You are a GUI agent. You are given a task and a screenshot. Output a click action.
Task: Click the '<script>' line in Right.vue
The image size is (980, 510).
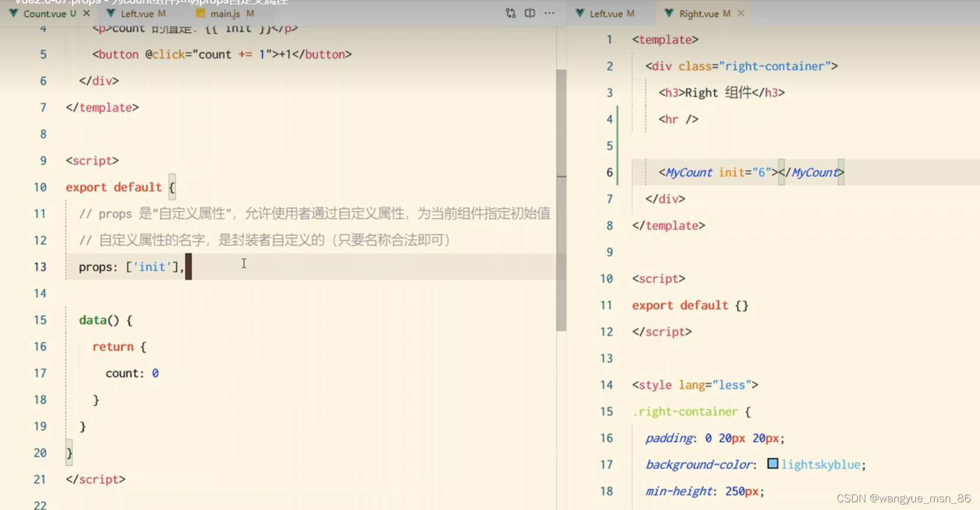pos(658,279)
